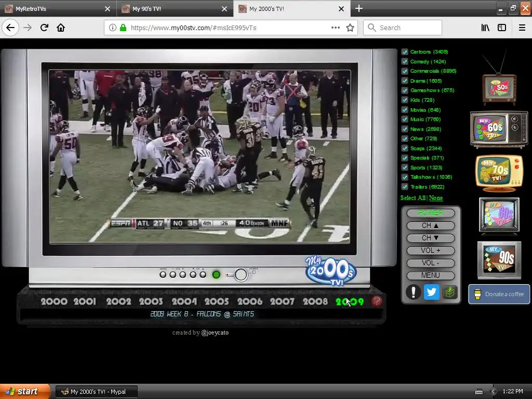Screen dimensions: 532x399
Task: Reload the page with the refresh icon
Action: (x=44, y=28)
